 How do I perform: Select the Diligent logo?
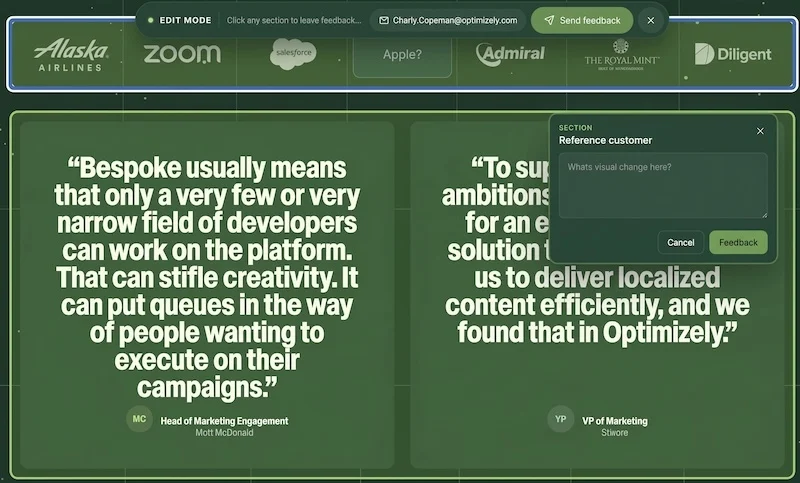[733, 54]
